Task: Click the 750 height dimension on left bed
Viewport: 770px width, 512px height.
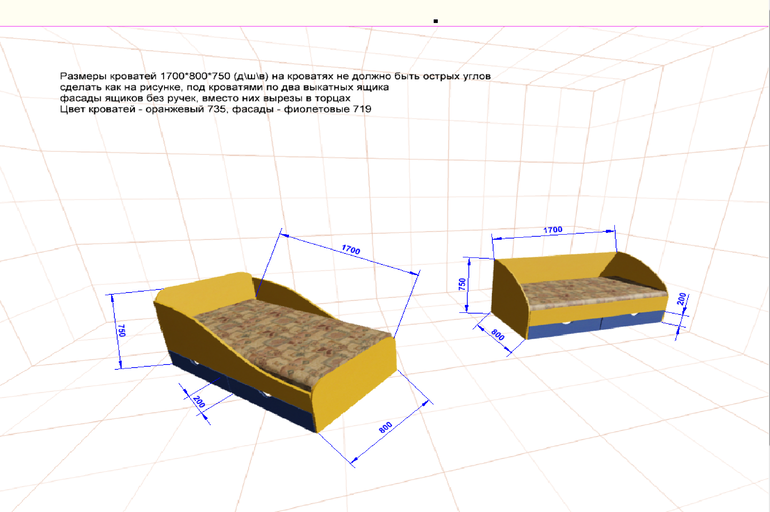Action: click(x=121, y=331)
